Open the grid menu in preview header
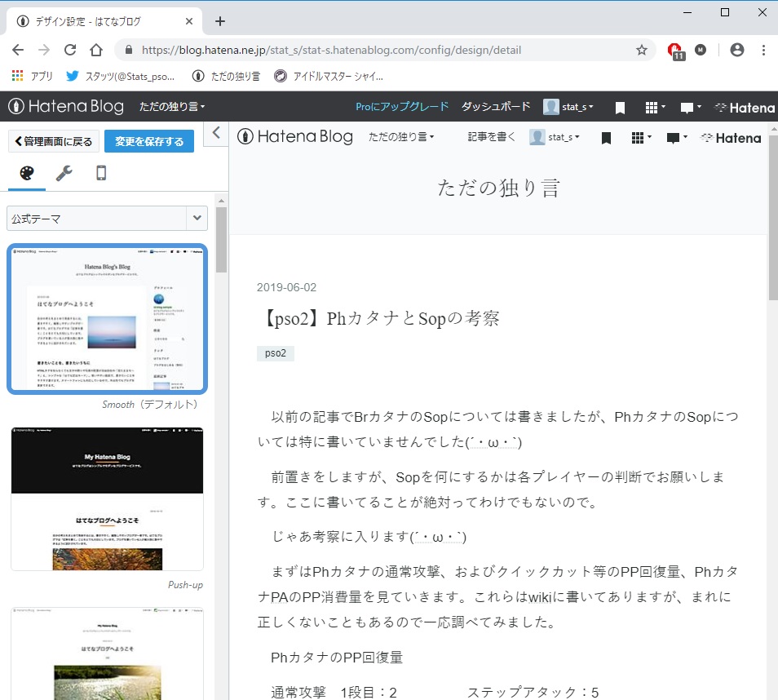This screenshot has width=778, height=700. (x=641, y=138)
